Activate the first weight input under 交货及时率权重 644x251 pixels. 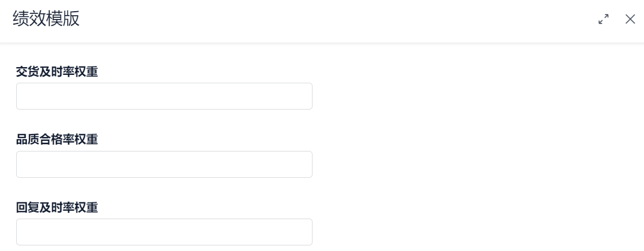(x=164, y=96)
